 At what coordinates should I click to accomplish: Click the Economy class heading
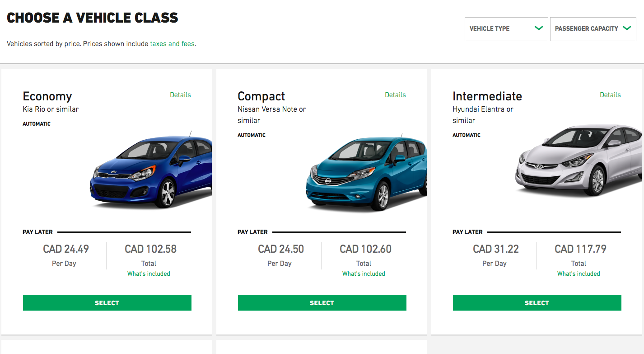click(x=47, y=96)
